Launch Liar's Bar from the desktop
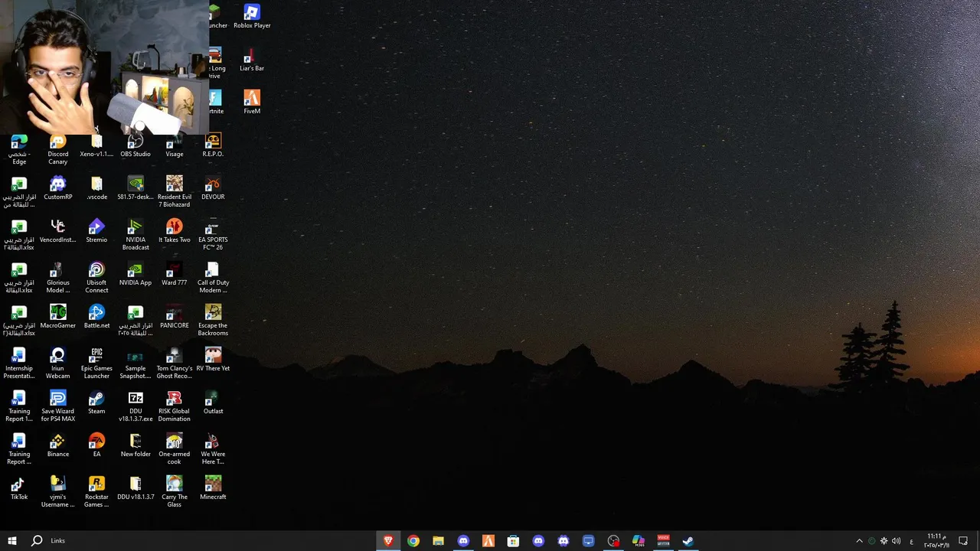Viewport: 980px width, 551px height. coord(252,60)
